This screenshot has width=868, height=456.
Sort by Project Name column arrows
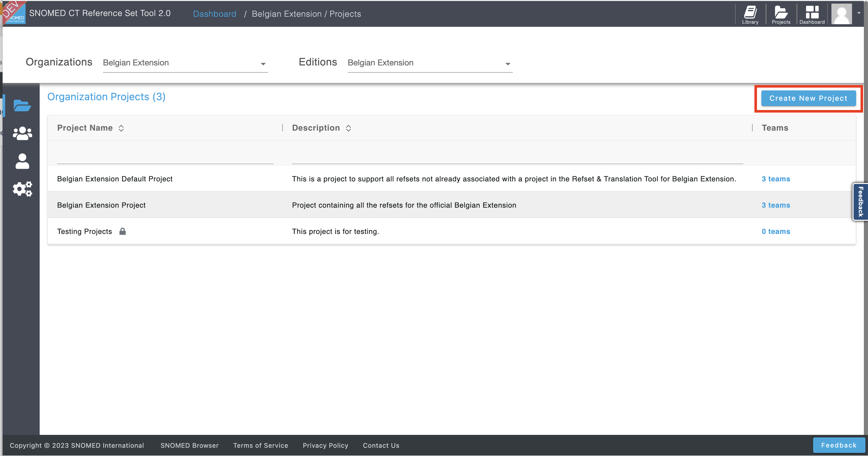point(121,128)
